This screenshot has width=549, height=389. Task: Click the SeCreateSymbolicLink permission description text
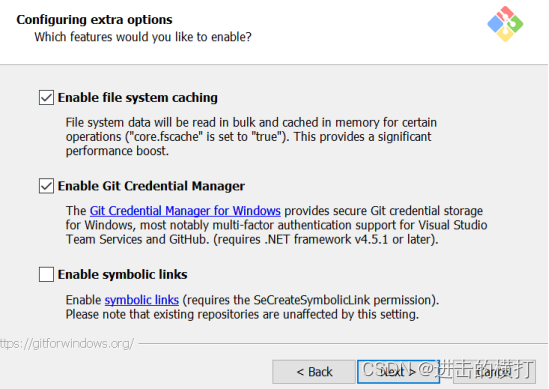click(x=252, y=300)
